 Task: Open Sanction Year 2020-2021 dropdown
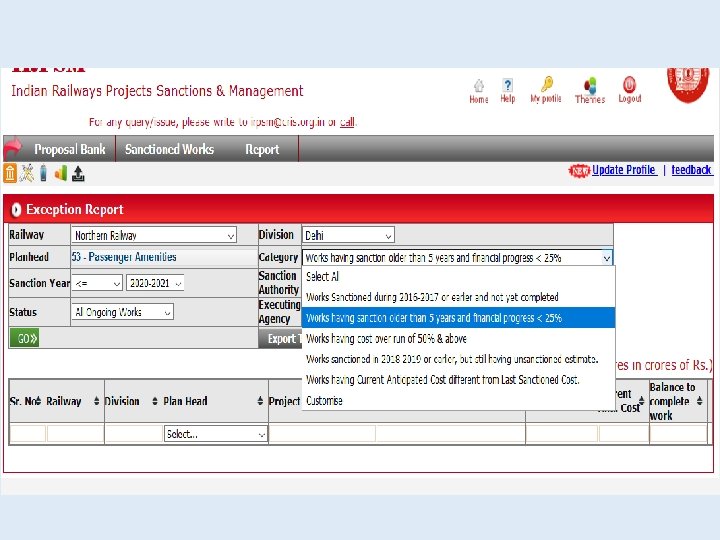(x=155, y=283)
